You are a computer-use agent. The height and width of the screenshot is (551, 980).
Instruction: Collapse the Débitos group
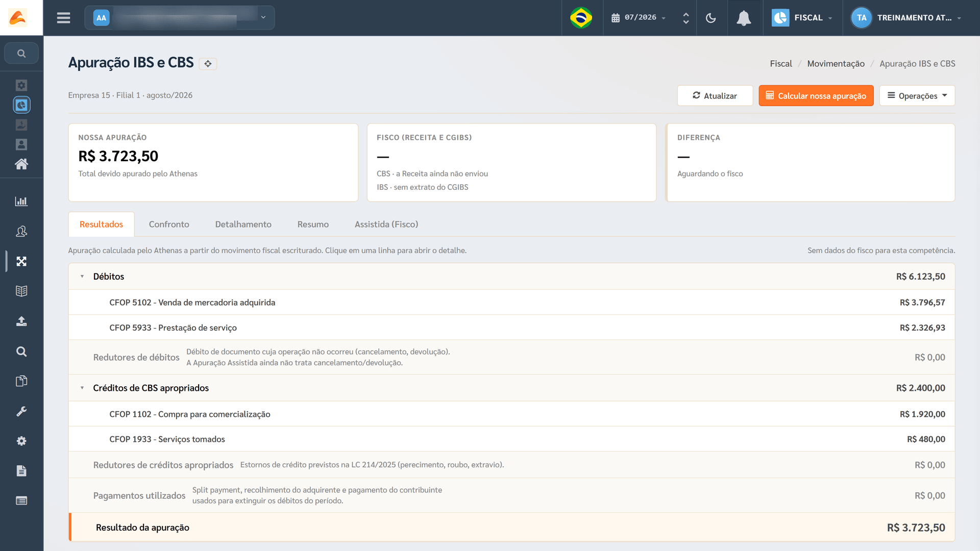(x=82, y=277)
